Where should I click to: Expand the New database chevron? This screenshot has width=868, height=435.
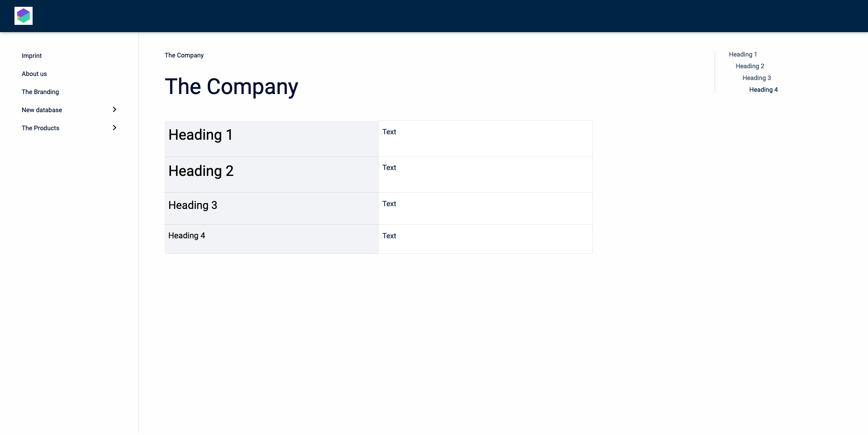(114, 109)
